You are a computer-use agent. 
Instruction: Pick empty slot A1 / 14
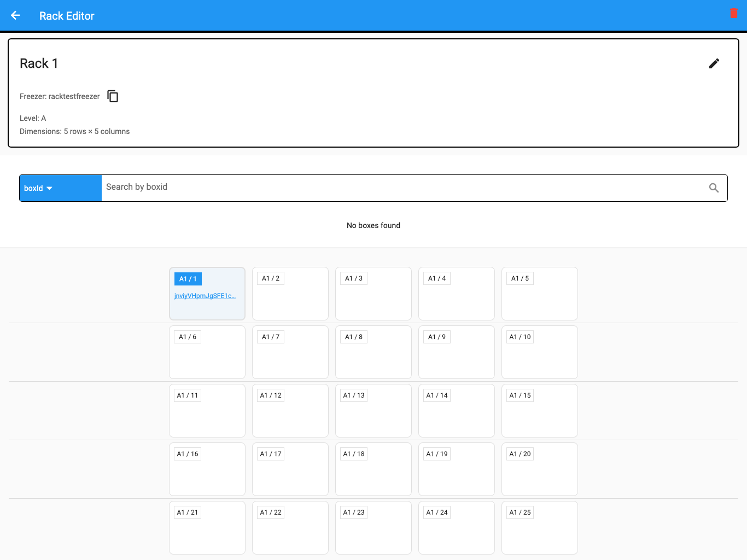point(457,411)
